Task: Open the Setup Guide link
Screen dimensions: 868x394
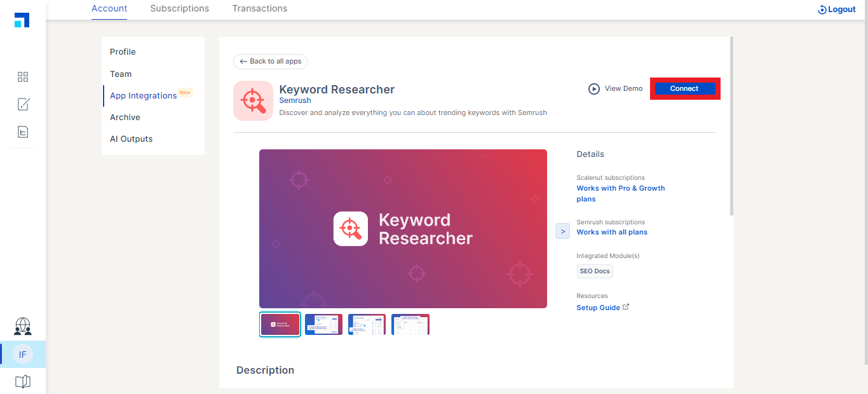Action: click(x=599, y=308)
